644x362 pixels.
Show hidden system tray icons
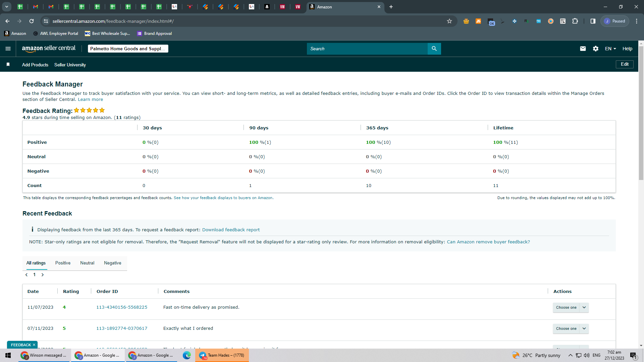click(570, 355)
